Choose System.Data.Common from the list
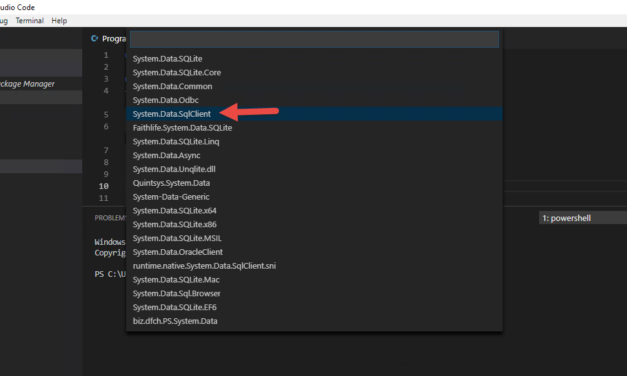 click(x=314, y=86)
